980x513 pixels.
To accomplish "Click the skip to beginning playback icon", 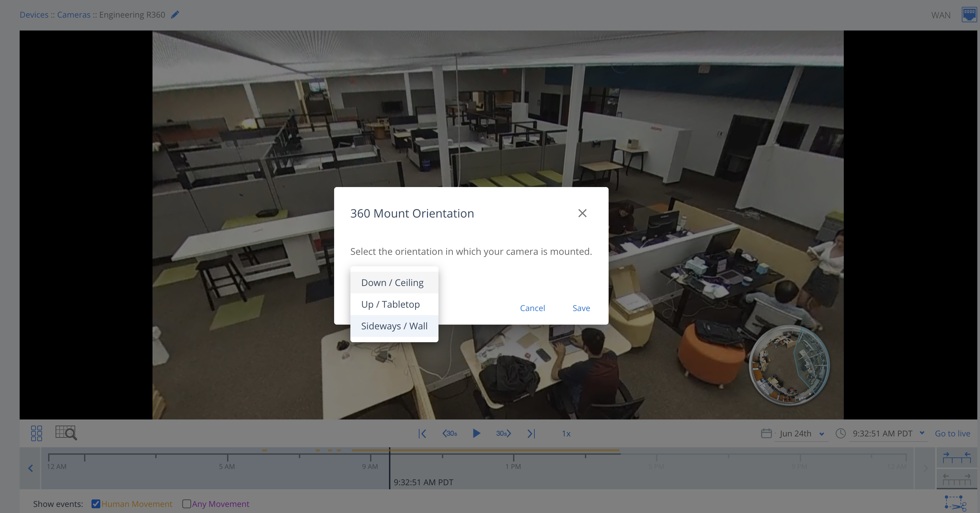I will (x=422, y=433).
